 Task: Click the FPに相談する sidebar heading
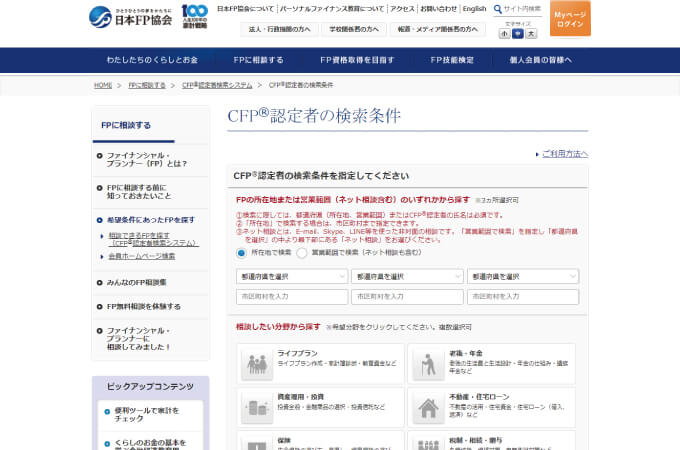(126, 126)
